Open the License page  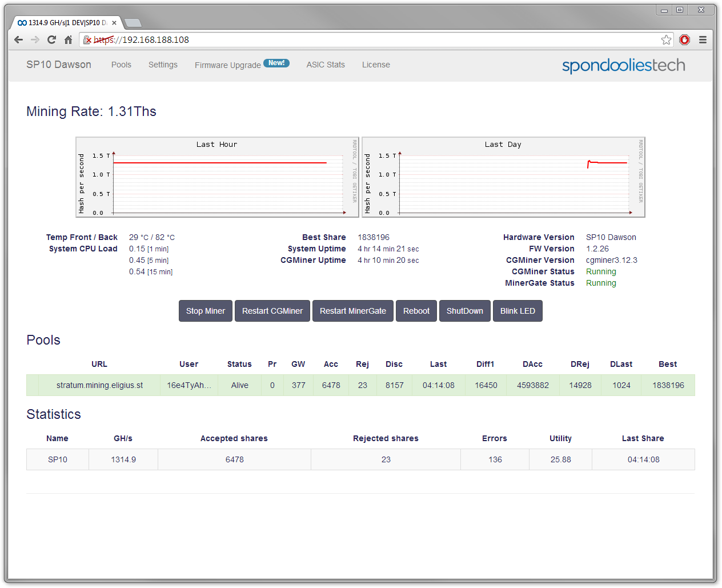[376, 65]
